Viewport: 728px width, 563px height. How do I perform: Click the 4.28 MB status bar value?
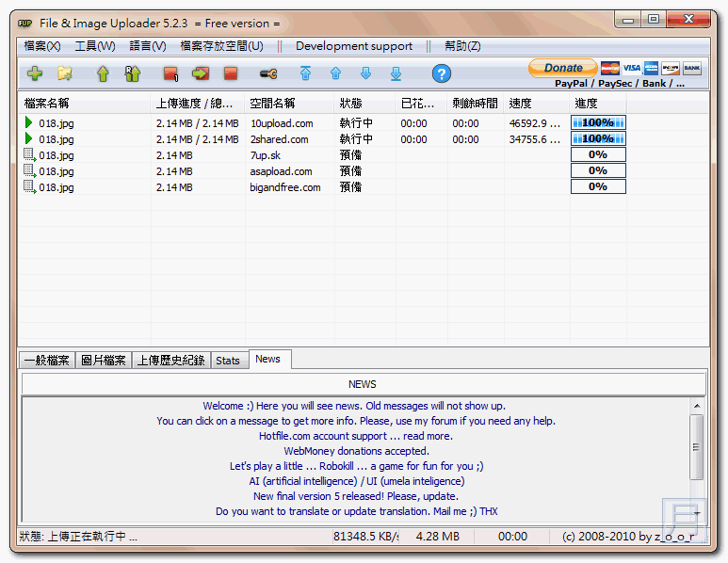click(x=437, y=537)
